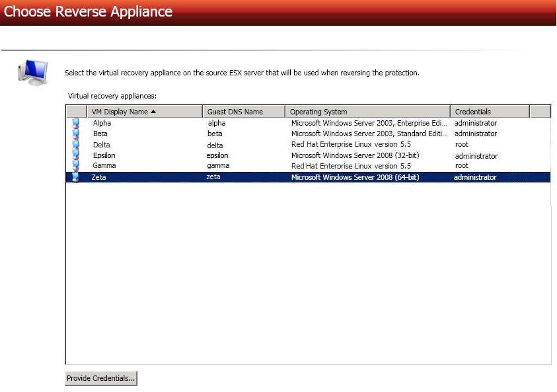Click the VM icon in the Beta row
Image resolution: width=557 pixels, height=392 pixels.
coord(76,134)
